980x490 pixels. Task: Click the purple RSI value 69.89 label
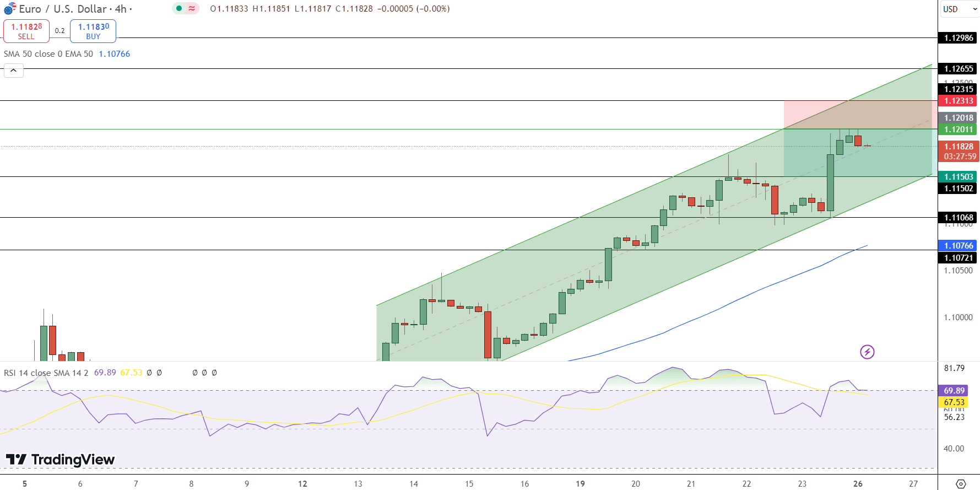point(954,391)
